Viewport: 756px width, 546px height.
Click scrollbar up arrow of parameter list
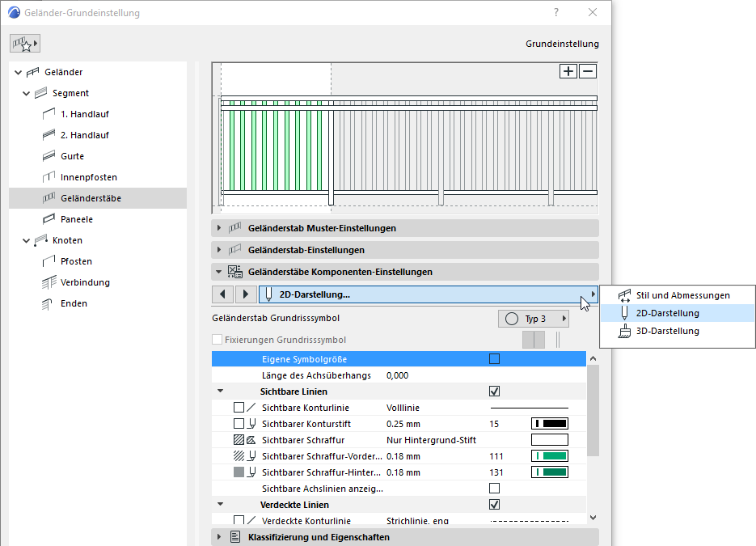point(593,358)
